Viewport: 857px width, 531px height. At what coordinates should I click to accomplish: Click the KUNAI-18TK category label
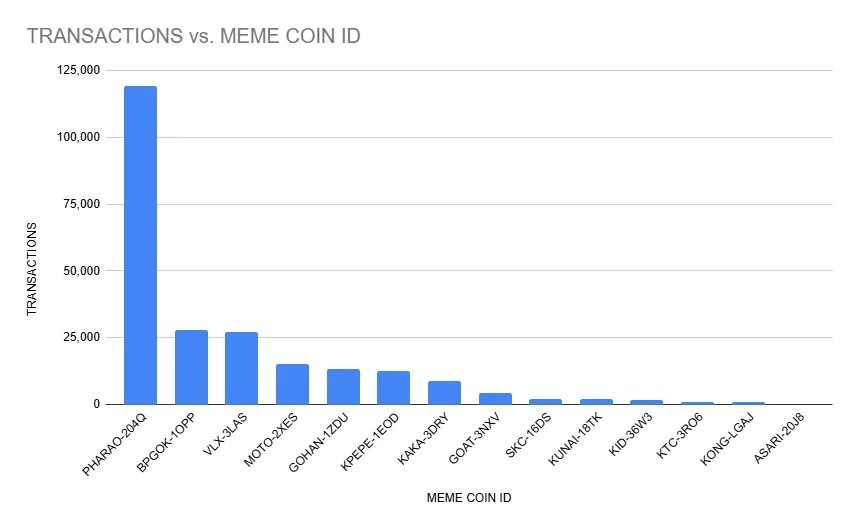pos(575,439)
